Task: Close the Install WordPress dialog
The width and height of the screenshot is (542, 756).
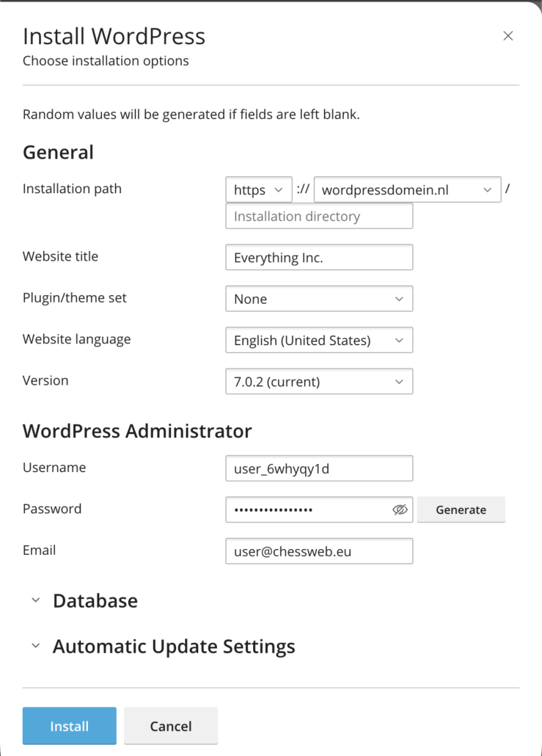Action: 508,36
